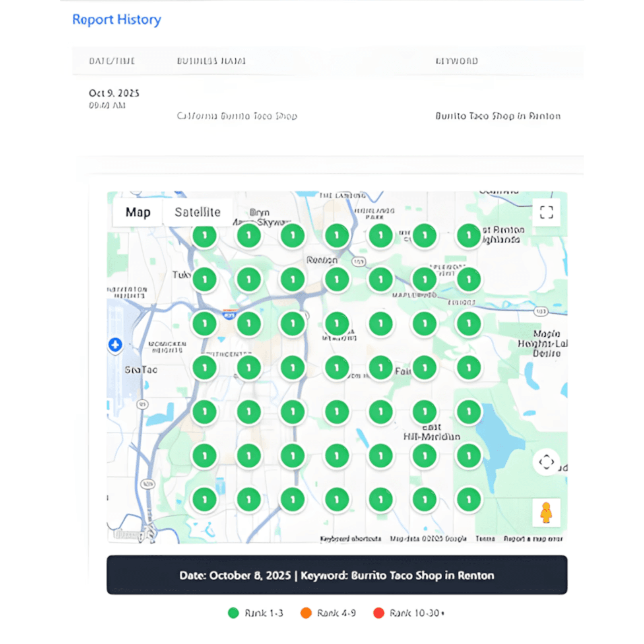Open the map Terms link
This screenshot has height=644, width=644.
click(x=485, y=539)
